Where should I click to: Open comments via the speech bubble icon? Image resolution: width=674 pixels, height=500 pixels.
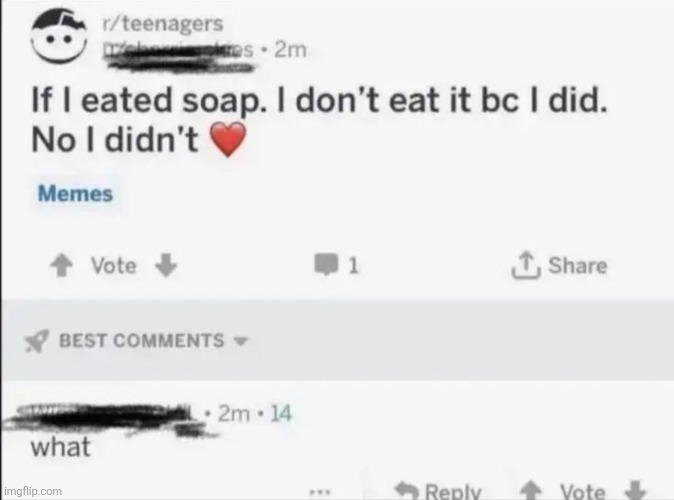click(326, 266)
